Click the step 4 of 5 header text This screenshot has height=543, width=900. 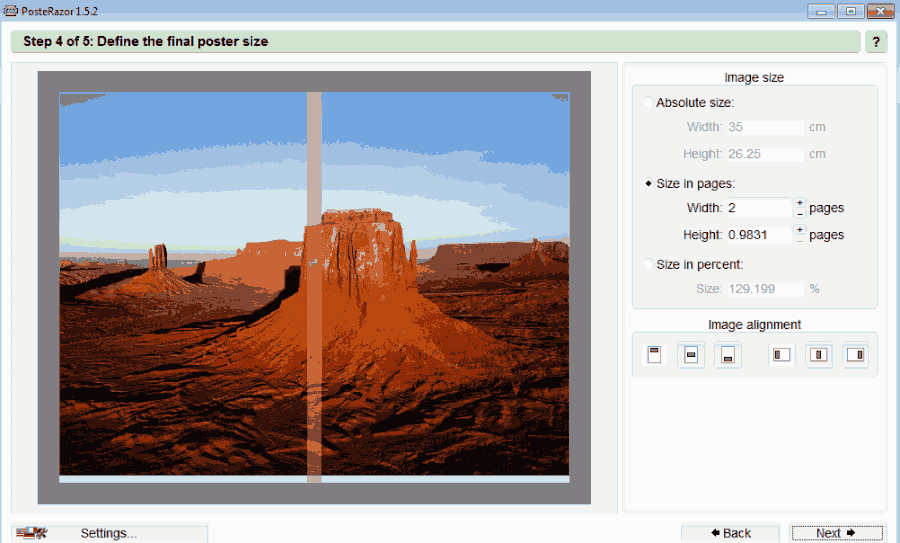click(x=146, y=41)
